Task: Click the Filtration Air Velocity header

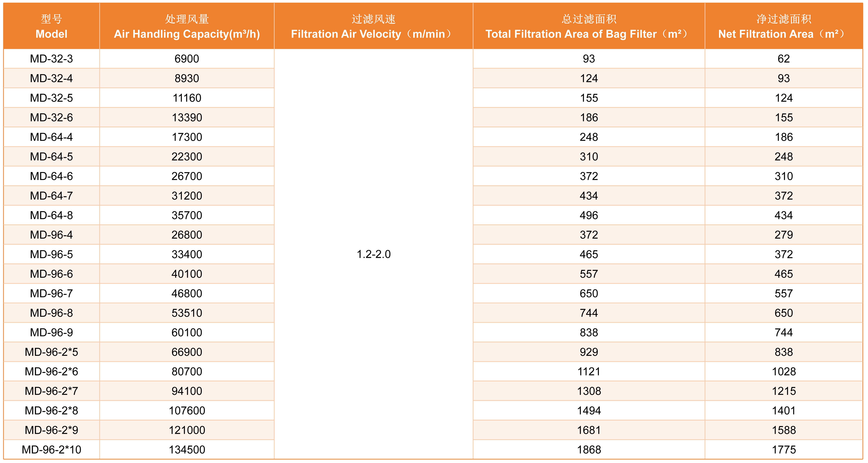Action: pos(373,26)
